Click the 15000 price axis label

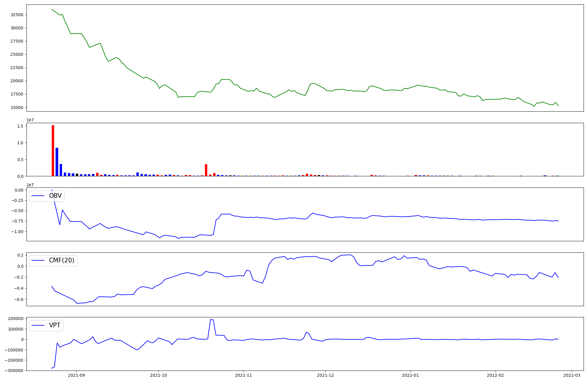(x=17, y=108)
